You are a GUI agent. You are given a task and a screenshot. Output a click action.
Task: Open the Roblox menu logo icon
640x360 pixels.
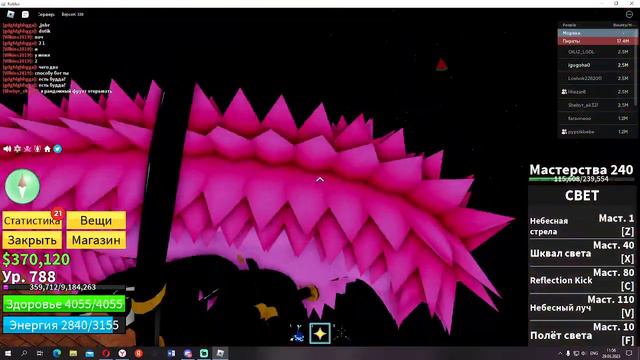point(11,14)
